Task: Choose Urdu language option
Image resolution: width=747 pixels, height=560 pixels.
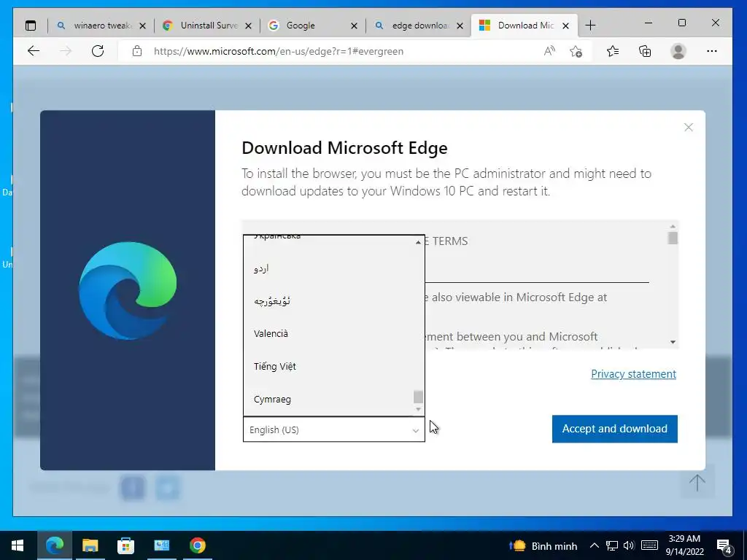Action: pos(333,268)
